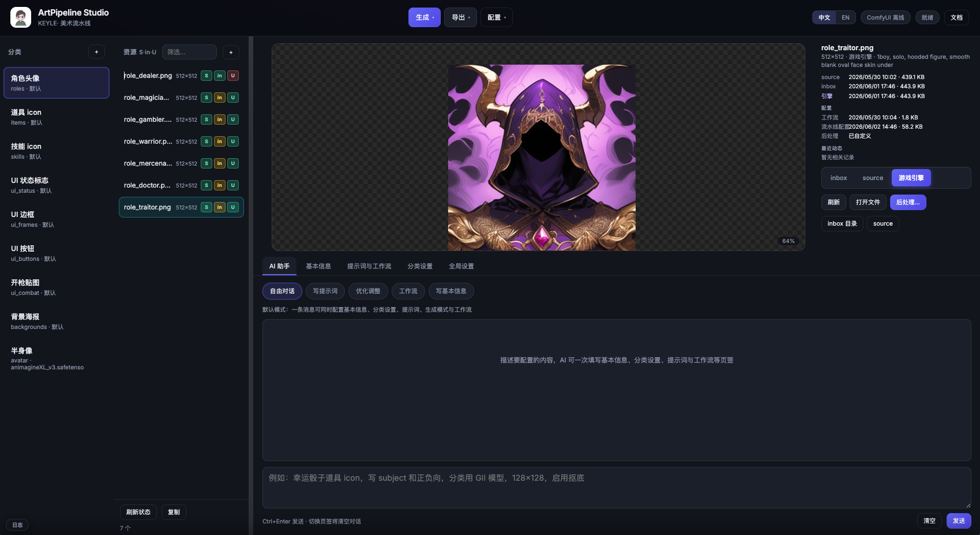This screenshot has width=980, height=535.
Task: Click the plus icon beside 分类 header
Action: (96, 52)
